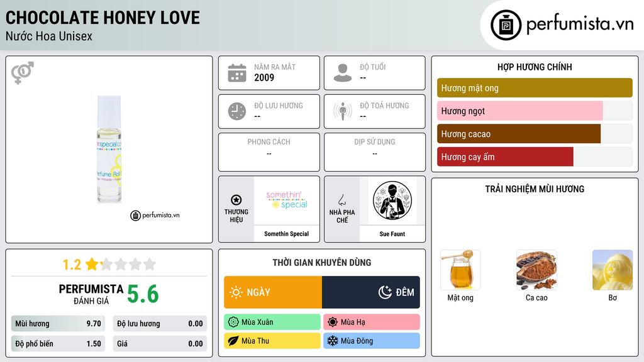Click the Sue Faunt perfumer name
This screenshot has width=644, height=362.
click(392, 234)
